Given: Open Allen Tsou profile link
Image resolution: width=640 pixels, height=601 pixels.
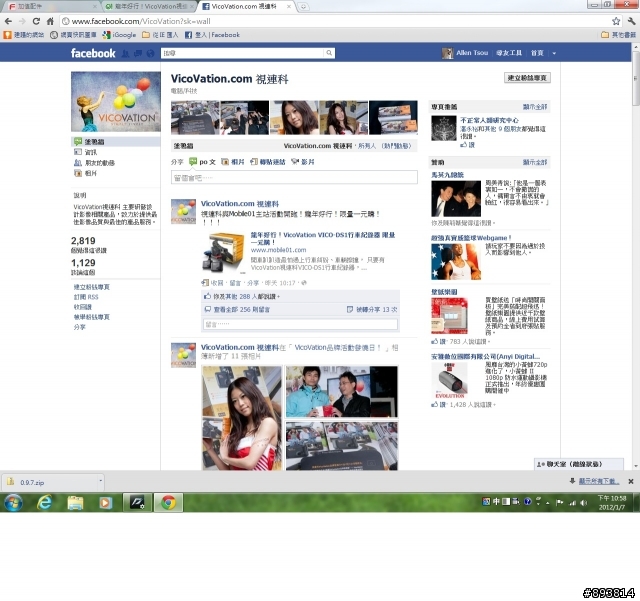Looking at the screenshot, I should click(x=472, y=53).
